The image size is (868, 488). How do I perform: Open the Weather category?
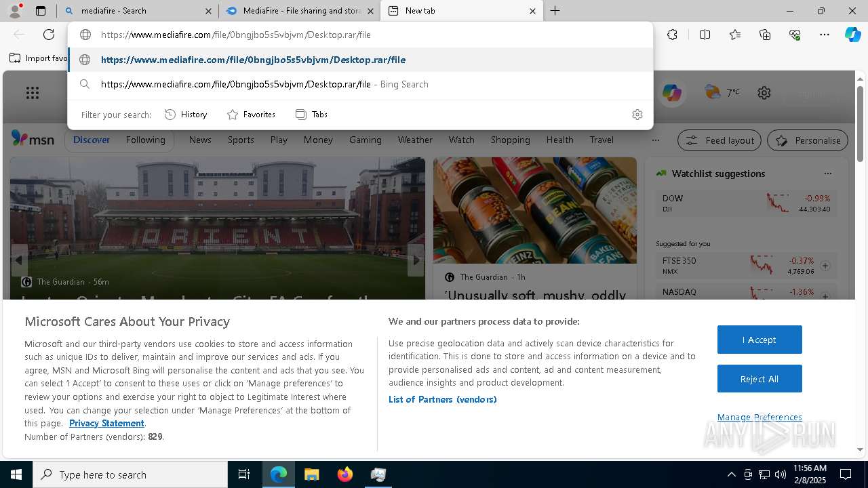(415, 140)
